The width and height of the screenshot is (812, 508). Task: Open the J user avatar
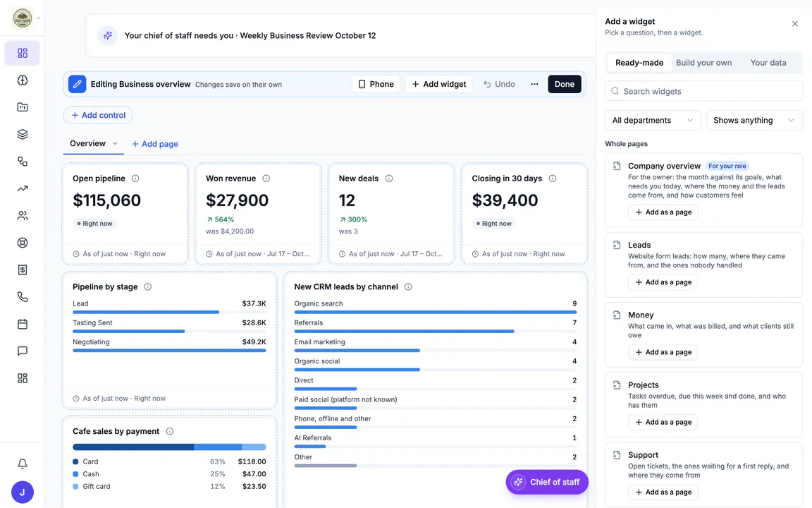23,492
